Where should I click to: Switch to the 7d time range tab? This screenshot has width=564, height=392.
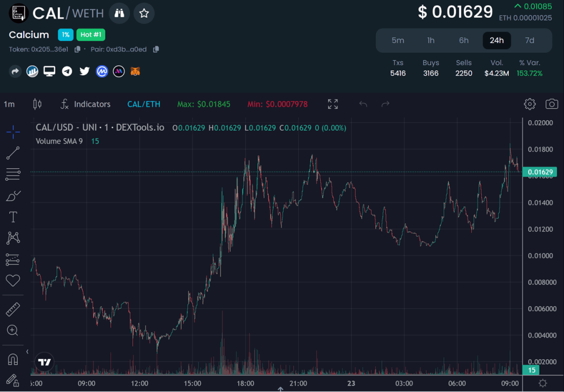pyautogui.click(x=529, y=40)
